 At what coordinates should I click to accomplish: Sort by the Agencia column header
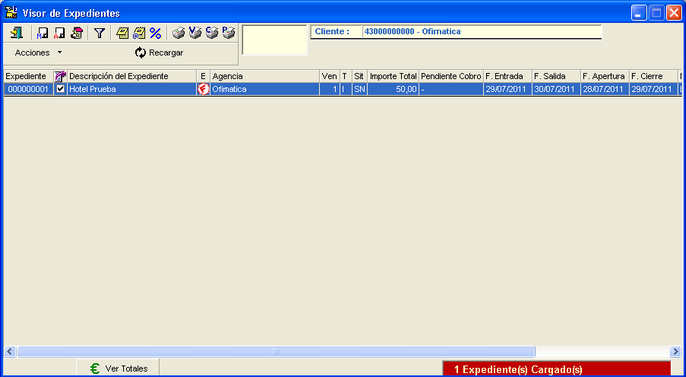tap(264, 76)
